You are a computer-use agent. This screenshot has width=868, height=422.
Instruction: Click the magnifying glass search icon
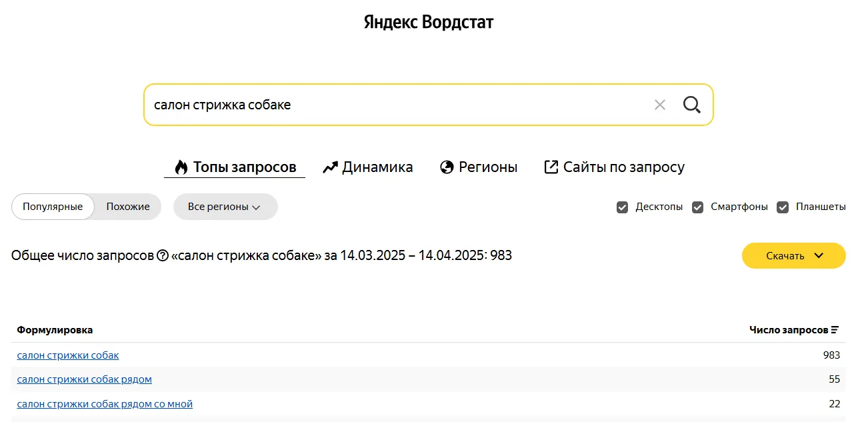(x=691, y=105)
